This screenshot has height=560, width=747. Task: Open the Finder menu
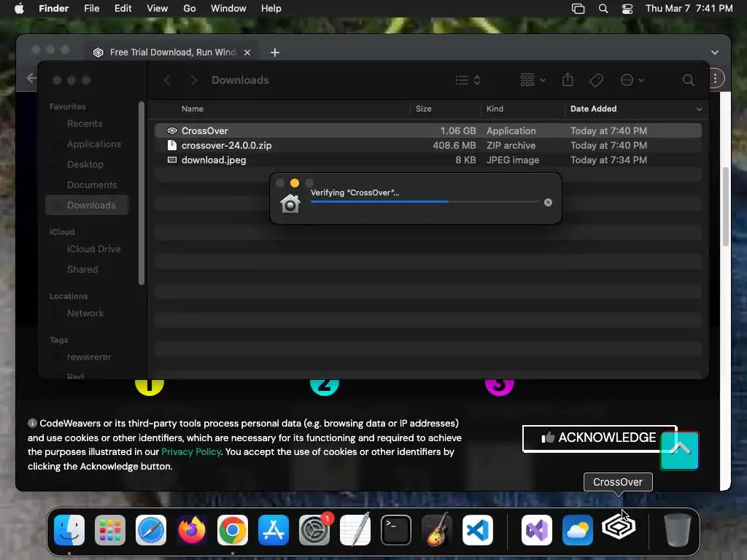click(53, 9)
